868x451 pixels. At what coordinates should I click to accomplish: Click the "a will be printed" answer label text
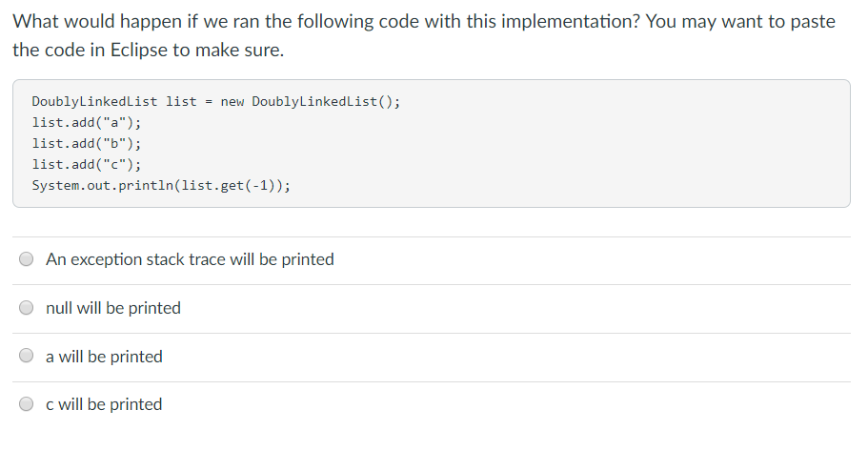tap(104, 357)
